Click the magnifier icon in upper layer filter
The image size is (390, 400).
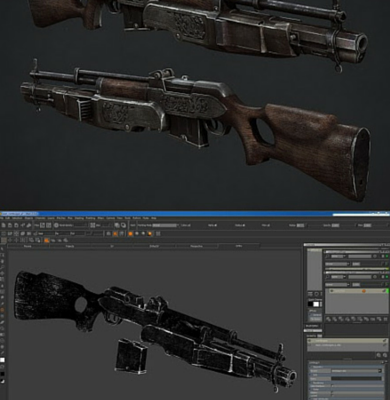328,256
